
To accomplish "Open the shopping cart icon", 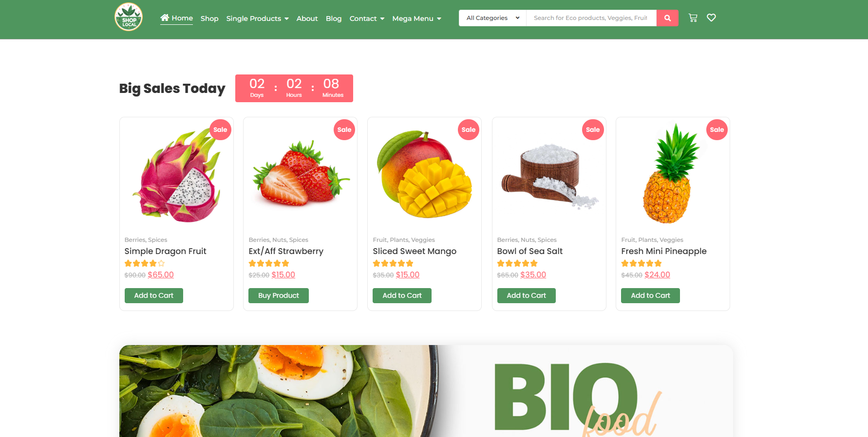I will coord(693,18).
